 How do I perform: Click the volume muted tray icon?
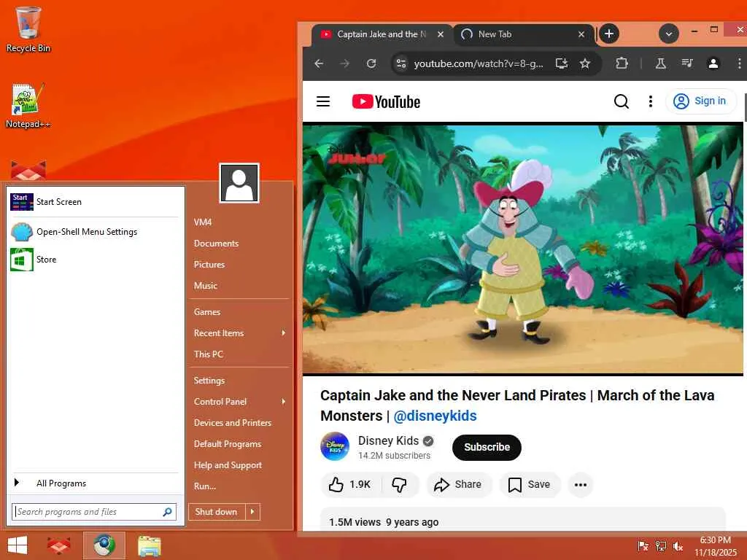[x=678, y=546]
